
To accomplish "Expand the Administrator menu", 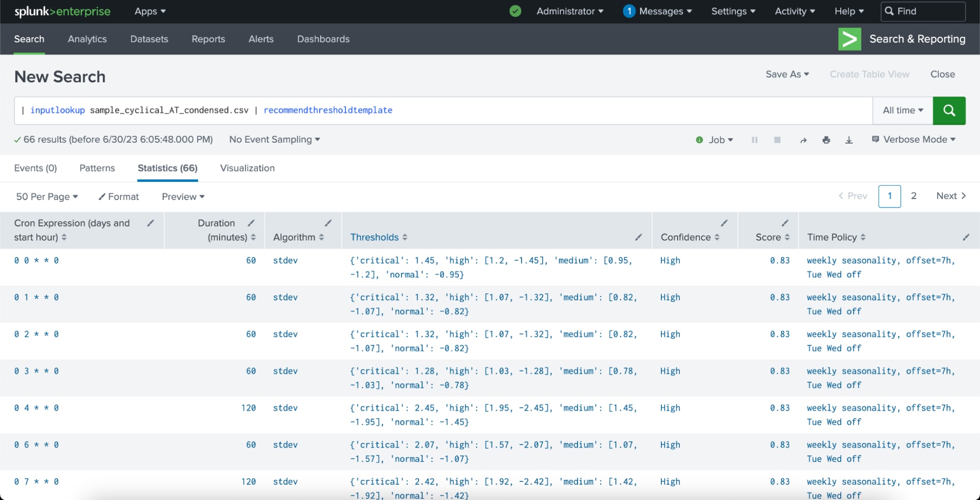I will click(x=570, y=11).
